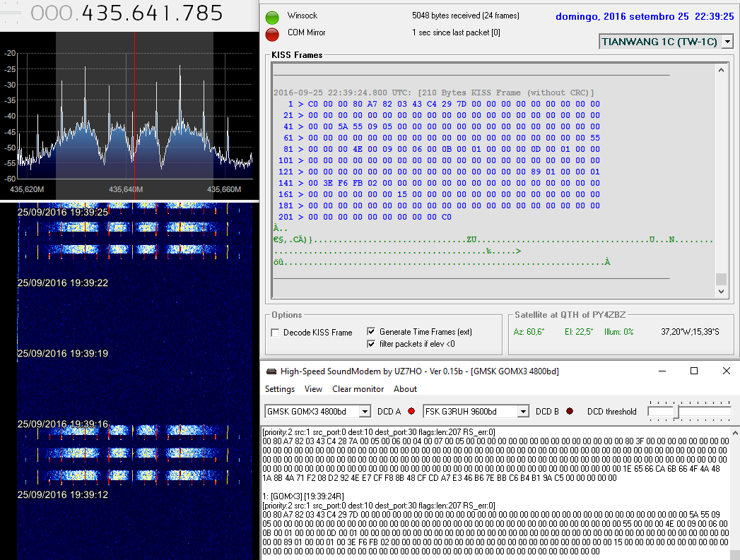Screen dimensions: 740x560
Task: Enable the Decode KISS Frame checkbox
Action: (x=276, y=333)
